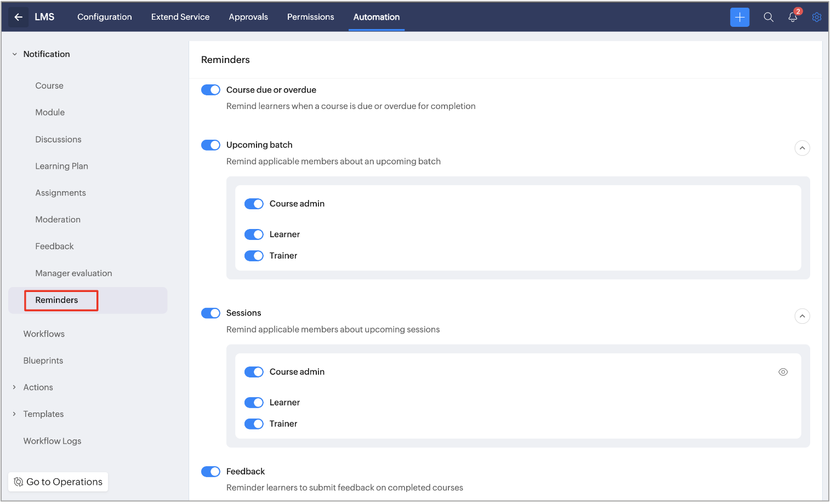Open settings with the gear icon

tap(816, 17)
